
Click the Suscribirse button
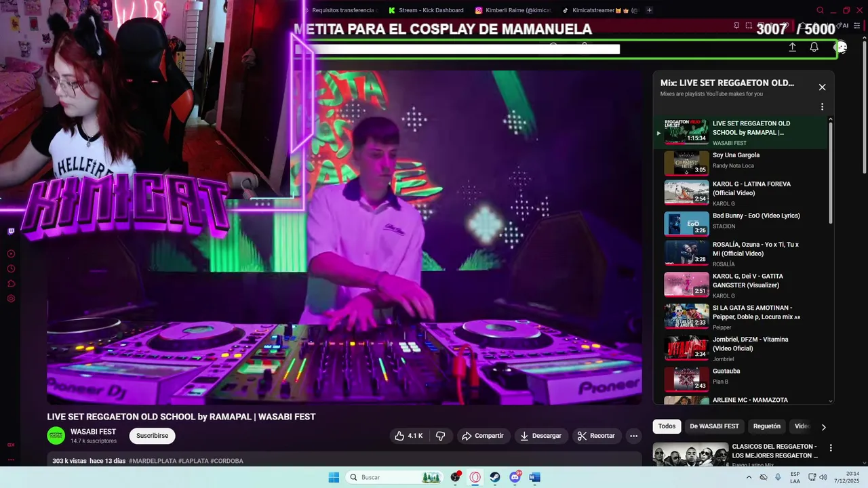point(152,436)
